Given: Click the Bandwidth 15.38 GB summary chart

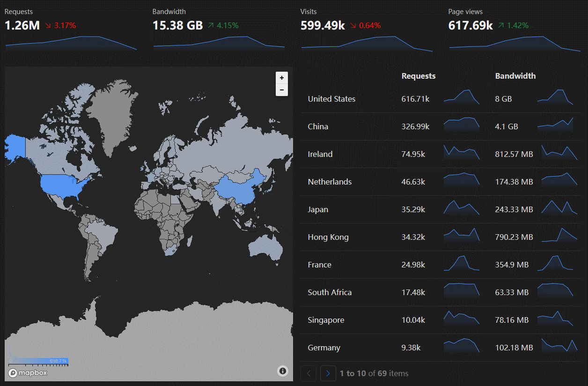Looking at the screenshot, I should [x=219, y=42].
